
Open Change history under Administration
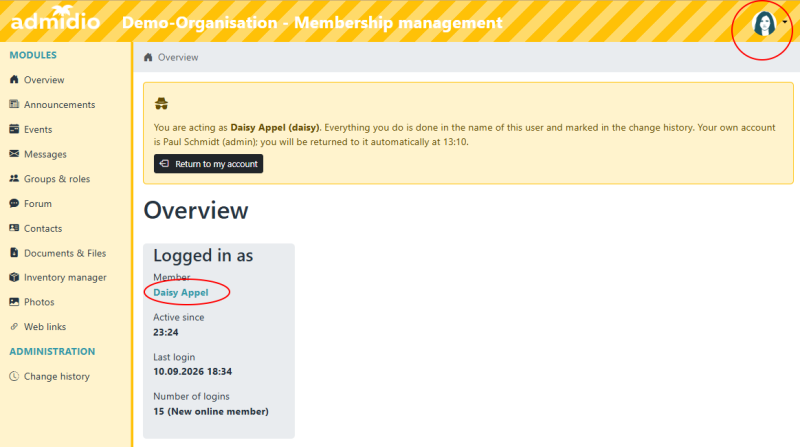pyautogui.click(x=57, y=377)
